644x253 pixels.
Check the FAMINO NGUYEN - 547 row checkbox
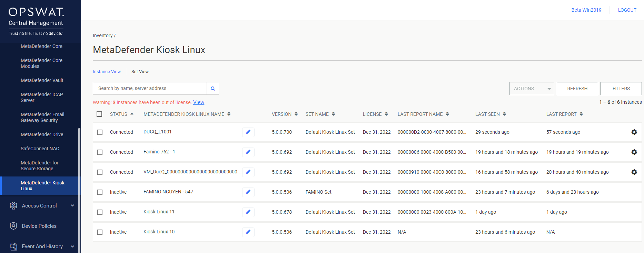point(100,192)
